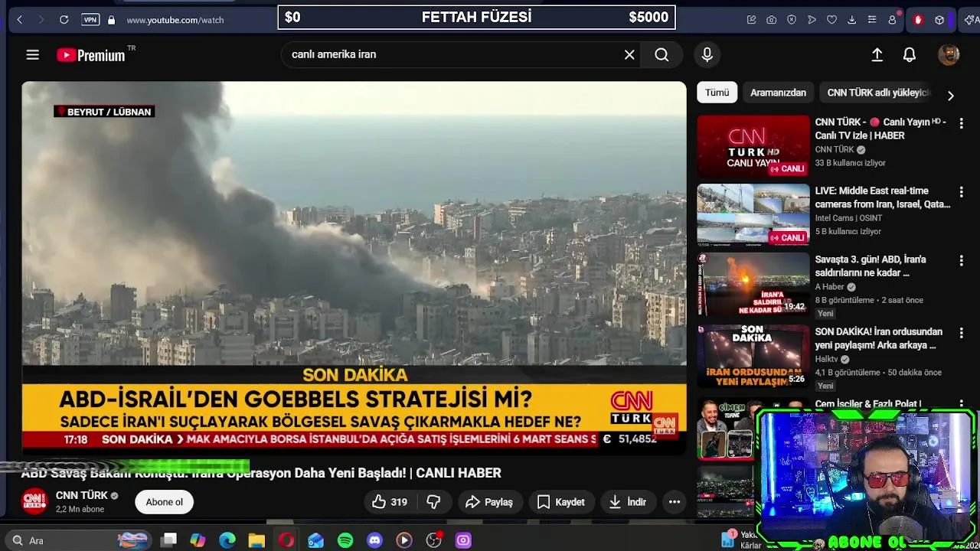Open CNN TÜRK channel name link

(x=82, y=495)
